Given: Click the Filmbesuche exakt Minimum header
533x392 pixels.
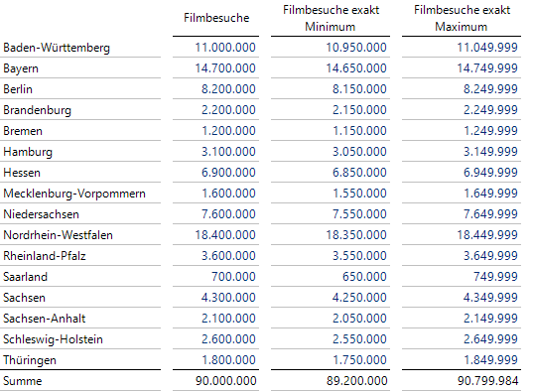Looking at the screenshot, I should [331, 18].
